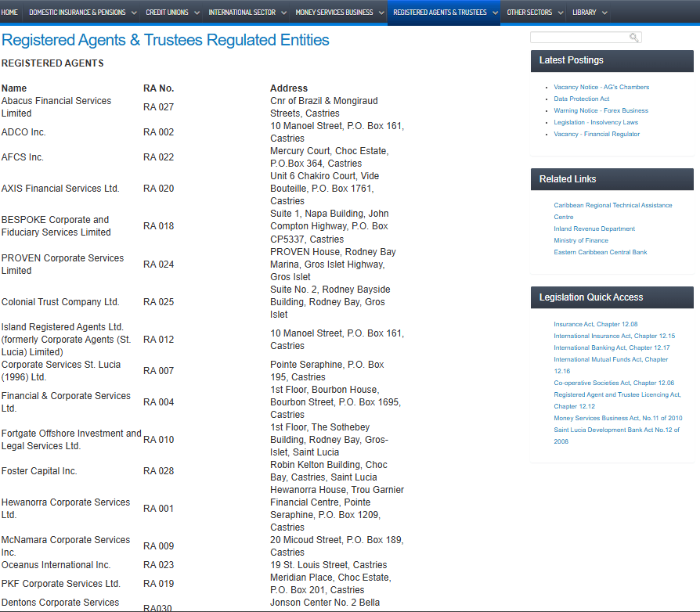
Task: Select PROVEN Corporate Services Limited name
Action: 63,264
